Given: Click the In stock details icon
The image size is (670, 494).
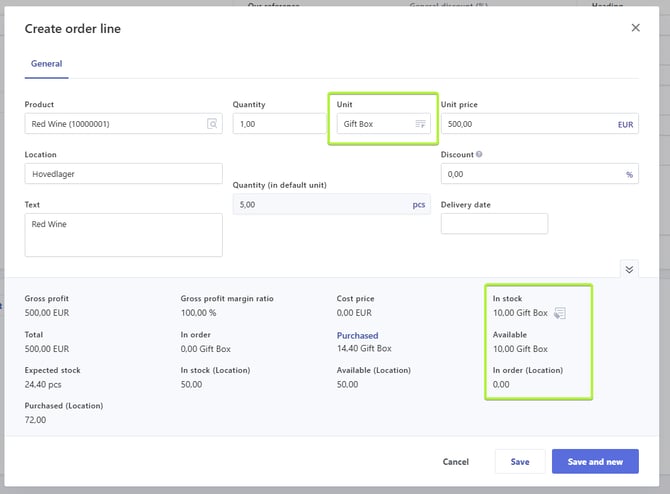Looking at the screenshot, I should [560, 314].
